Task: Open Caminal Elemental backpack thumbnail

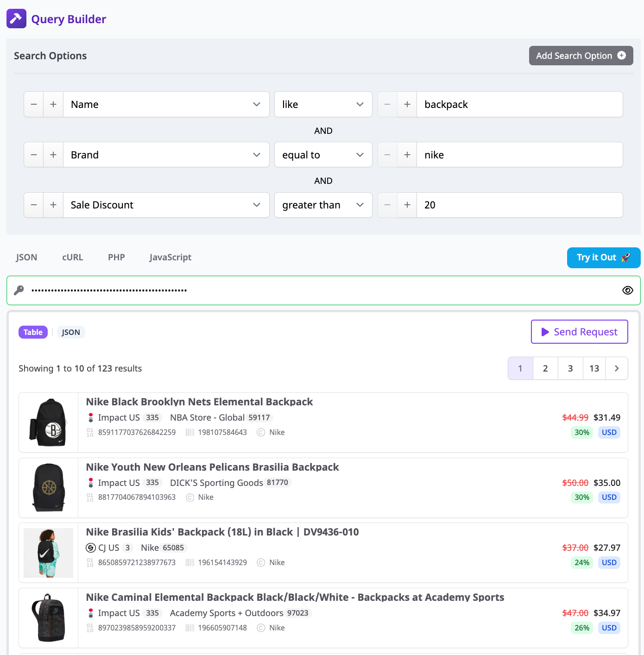Action: point(49,618)
